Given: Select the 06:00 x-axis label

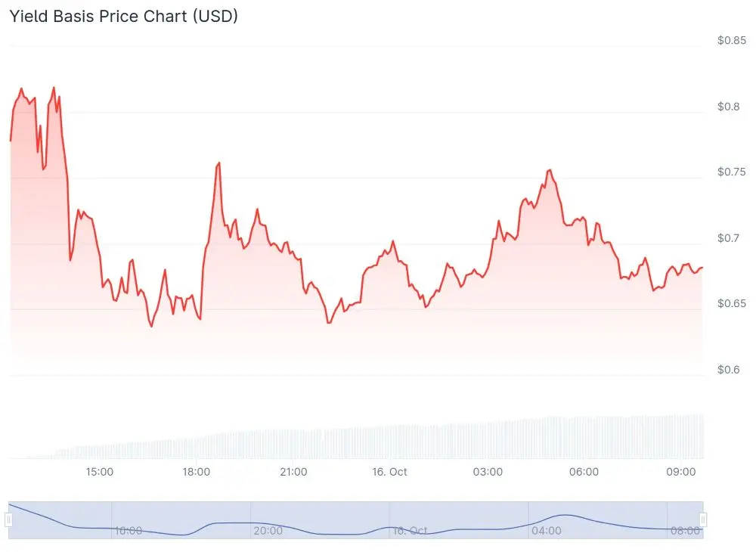Looking at the screenshot, I should 584,472.
